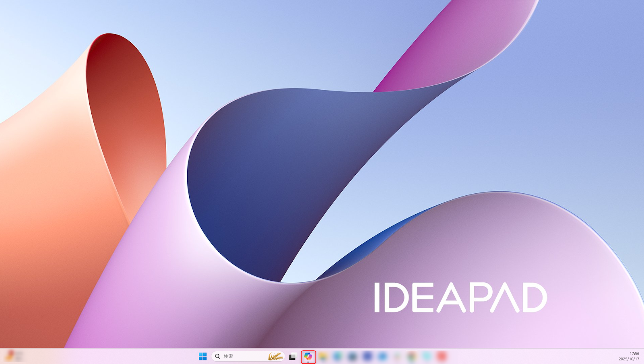Click the show desktop corner of taskbar
Screen dimensions: 644x364
point(643,356)
